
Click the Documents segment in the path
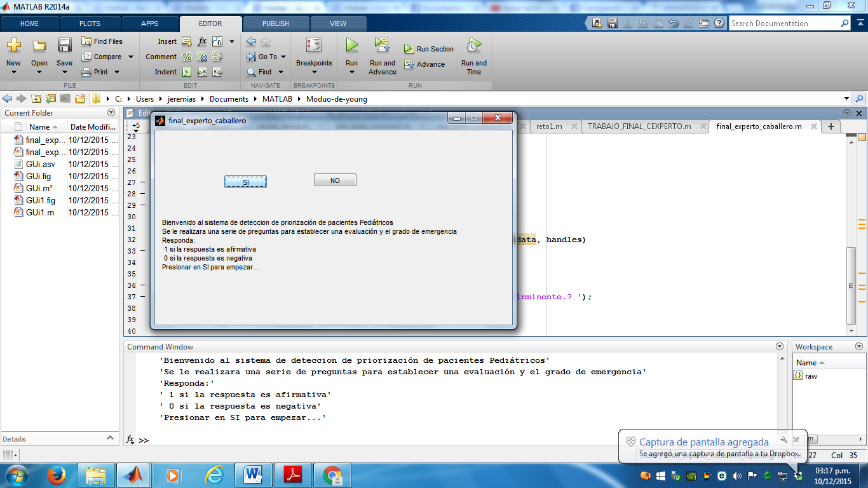229,99
